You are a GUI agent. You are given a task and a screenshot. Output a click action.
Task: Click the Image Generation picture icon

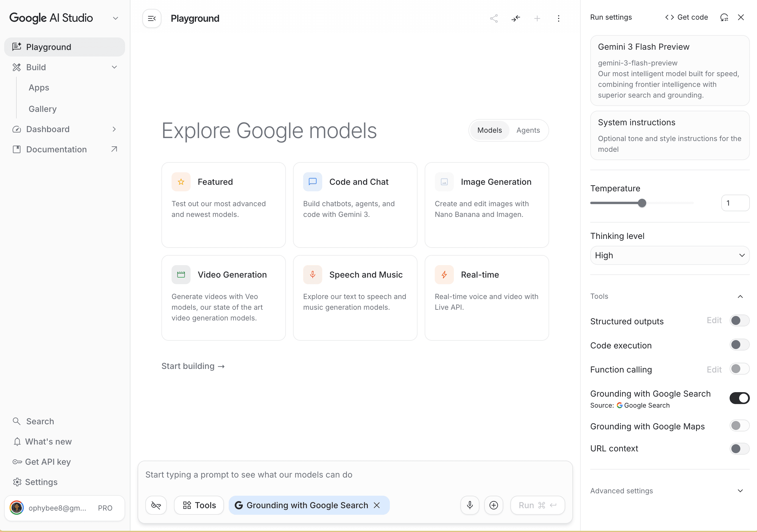(444, 182)
